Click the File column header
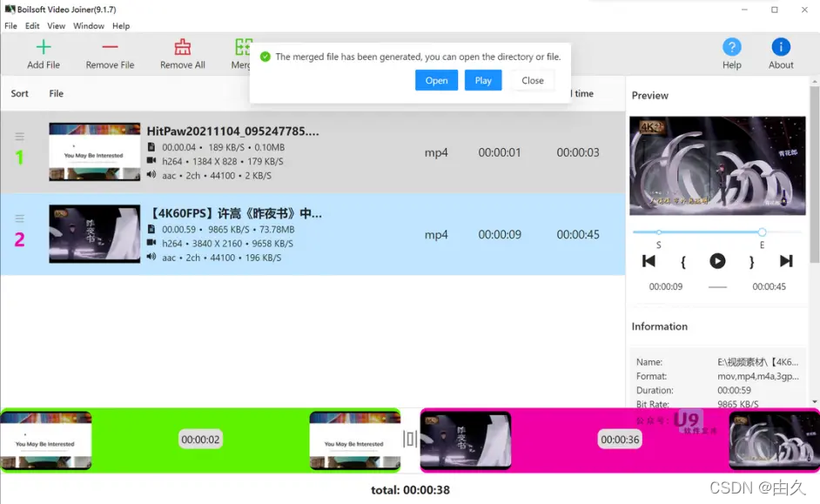The height and width of the screenshot is (504, 820). [x=56, y=93]
